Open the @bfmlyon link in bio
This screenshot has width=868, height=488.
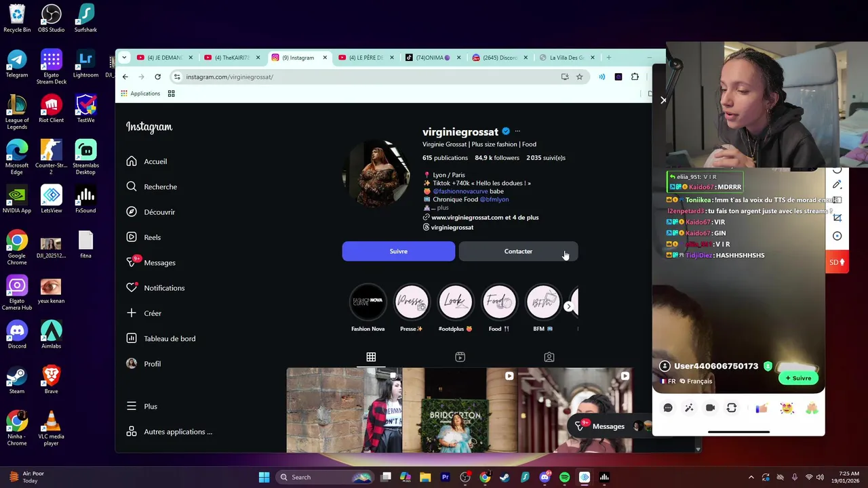pos(494,199)
